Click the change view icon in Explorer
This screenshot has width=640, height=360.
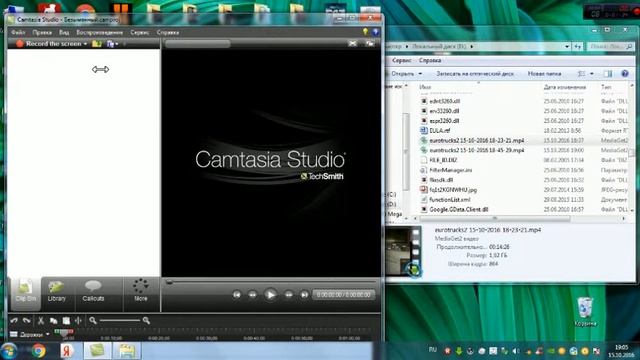[x=582, y=74]
